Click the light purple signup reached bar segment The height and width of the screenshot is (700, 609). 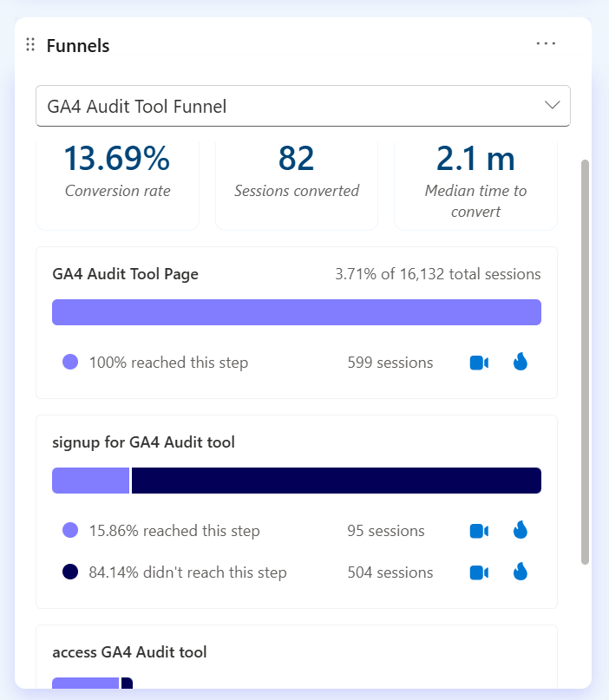point(90,481)
